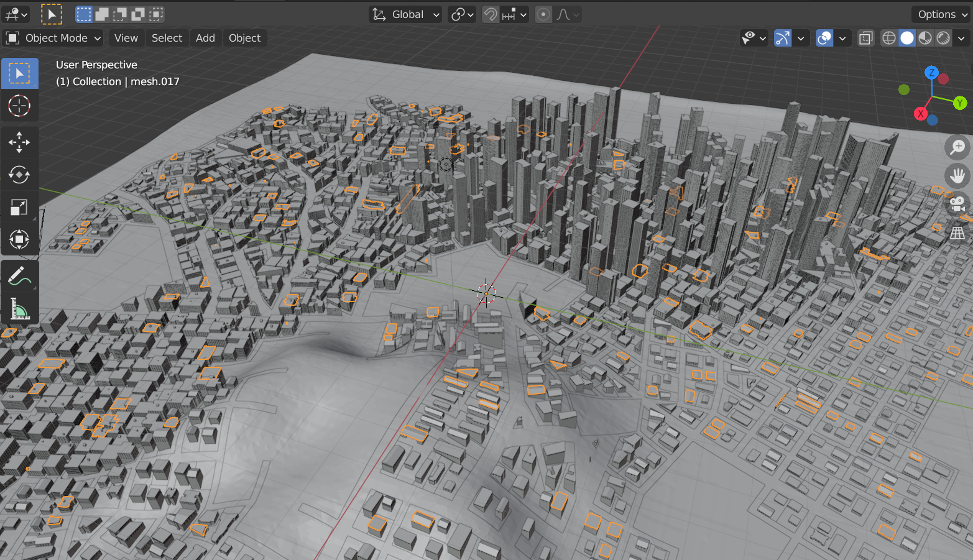Open the Object Mode dropdown
This screenshot has height=560, width=973.
point(53,38)
